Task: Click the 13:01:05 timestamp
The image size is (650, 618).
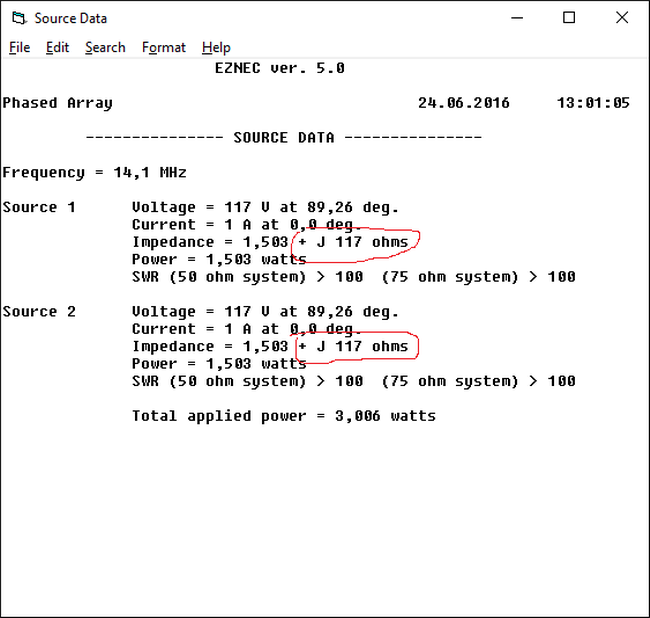Action: tap(593, 103)
